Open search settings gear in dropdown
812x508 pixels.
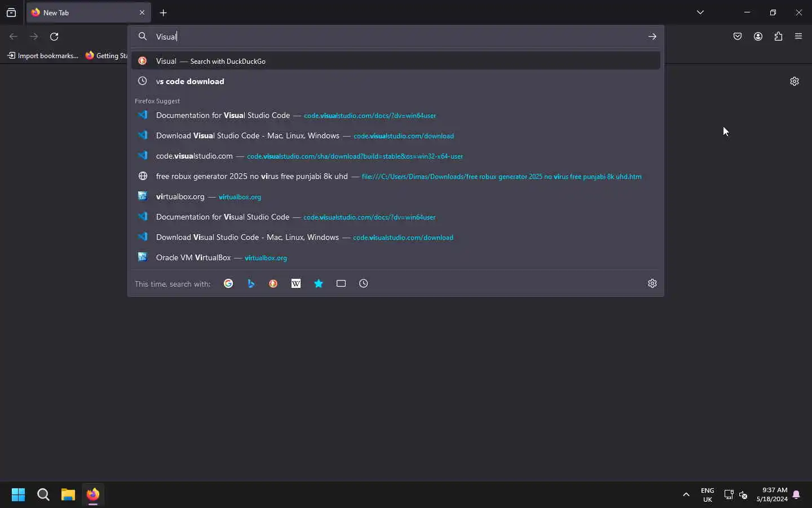[652, 283]
